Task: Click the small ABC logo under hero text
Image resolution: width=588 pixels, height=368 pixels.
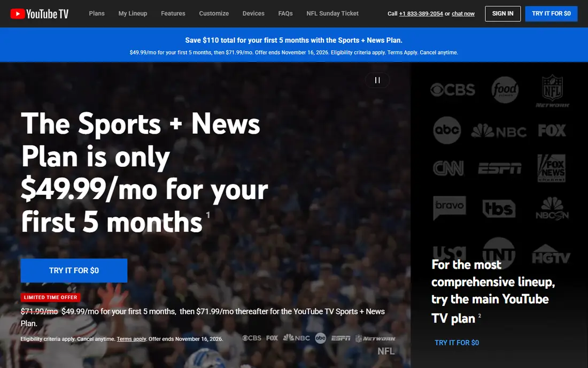Action: 320,338
